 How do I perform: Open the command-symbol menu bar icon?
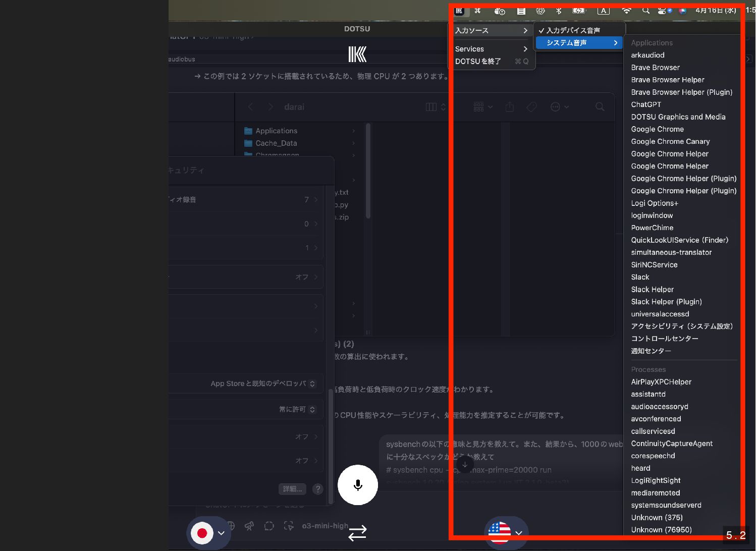pyautogui.click(x=477, y=10)
